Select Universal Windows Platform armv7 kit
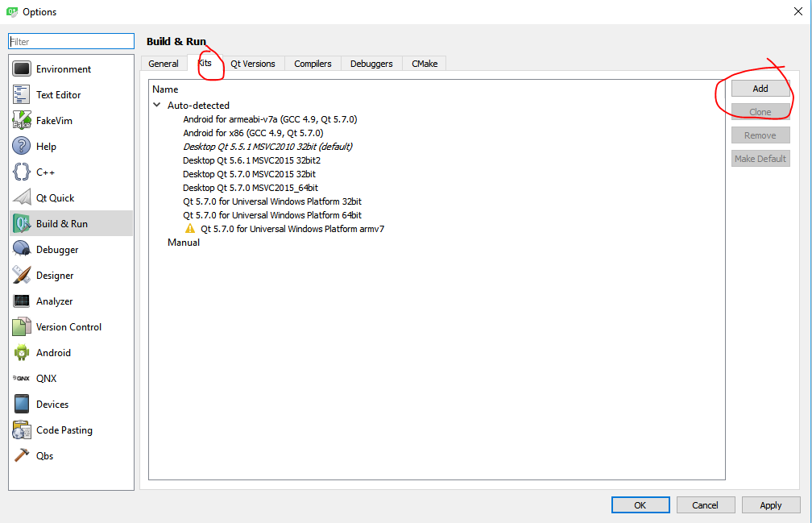This screenshot has height=523, width=812. (292, 229)
